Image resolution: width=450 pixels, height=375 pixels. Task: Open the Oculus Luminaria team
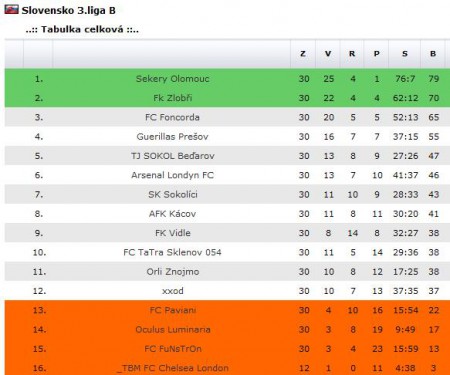click(x=172, y=330)
